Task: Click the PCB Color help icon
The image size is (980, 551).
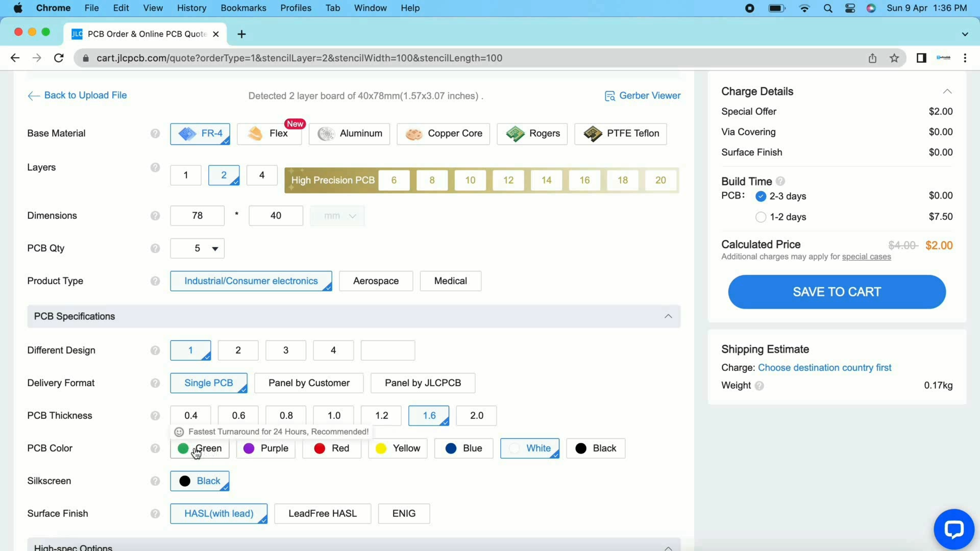Action: pyautogui.click(x=155, y=448)
